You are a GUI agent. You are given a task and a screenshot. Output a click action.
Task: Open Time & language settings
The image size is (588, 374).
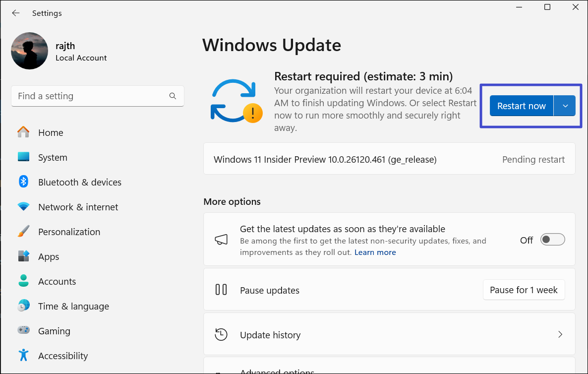pos(73,306)
